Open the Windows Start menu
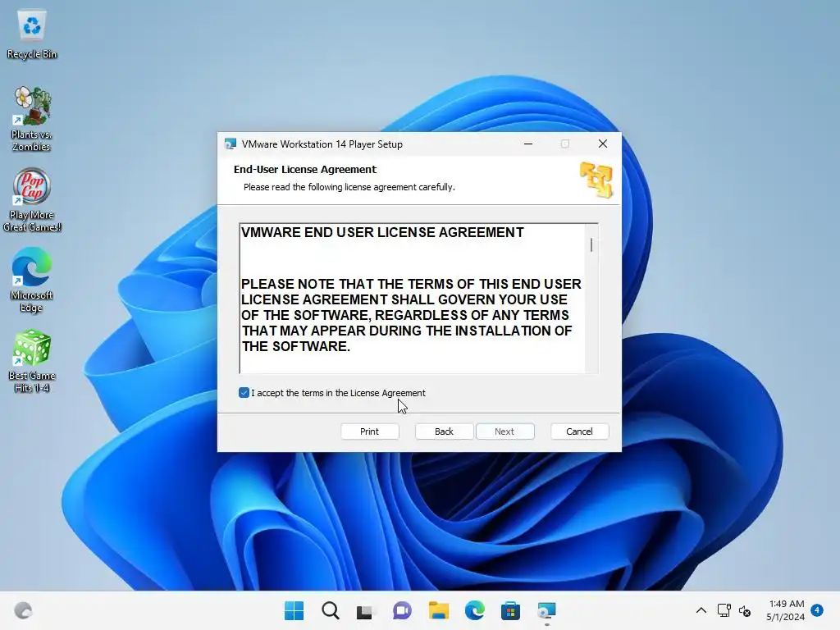The width and height of the screenshot is (840, 630). click(294, 610)
